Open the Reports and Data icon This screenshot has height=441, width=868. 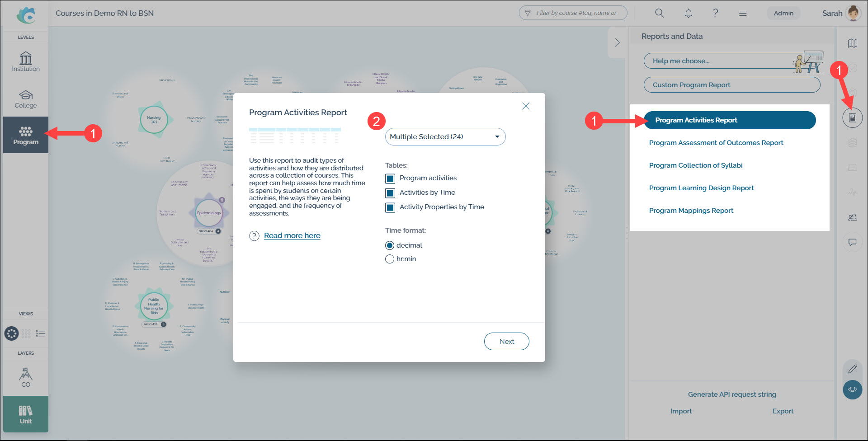853,118
